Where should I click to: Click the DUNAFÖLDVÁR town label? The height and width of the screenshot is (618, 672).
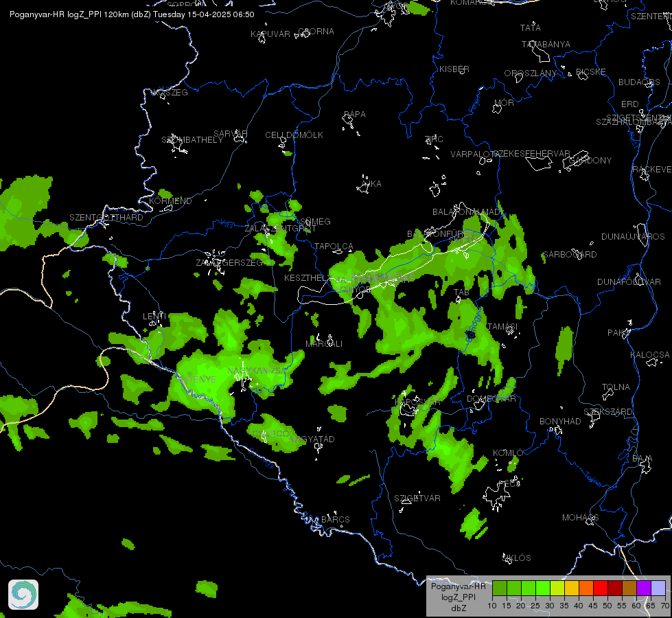629,282
